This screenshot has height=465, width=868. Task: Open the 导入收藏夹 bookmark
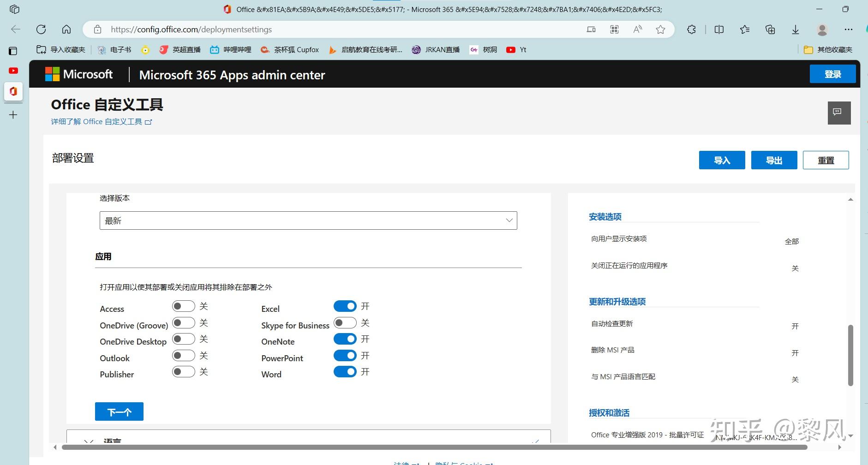pos(61,50)
